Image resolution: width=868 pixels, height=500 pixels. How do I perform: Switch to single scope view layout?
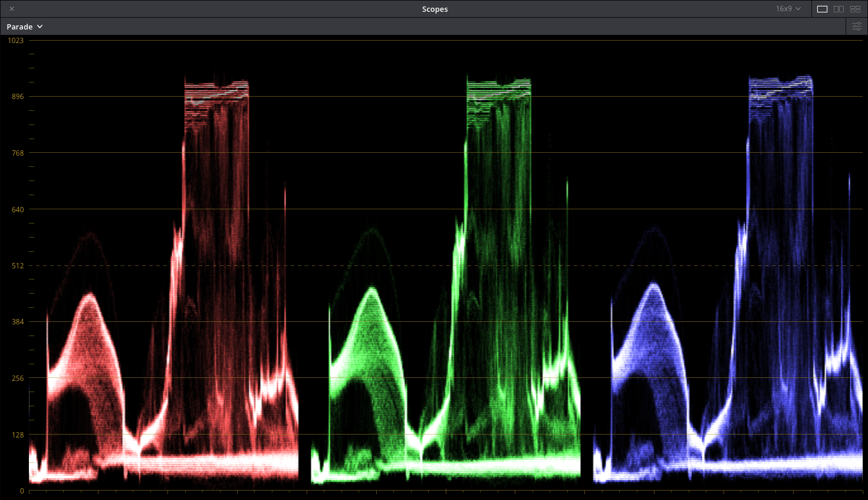(822, 9)
